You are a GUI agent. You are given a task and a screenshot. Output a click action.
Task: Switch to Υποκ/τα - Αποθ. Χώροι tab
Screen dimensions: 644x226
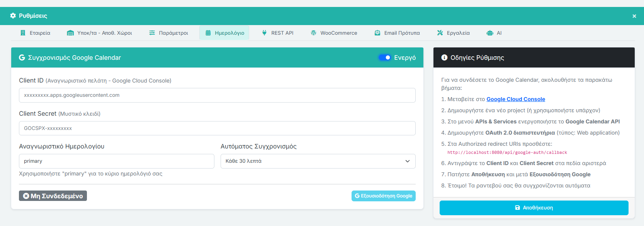(100, 33)
